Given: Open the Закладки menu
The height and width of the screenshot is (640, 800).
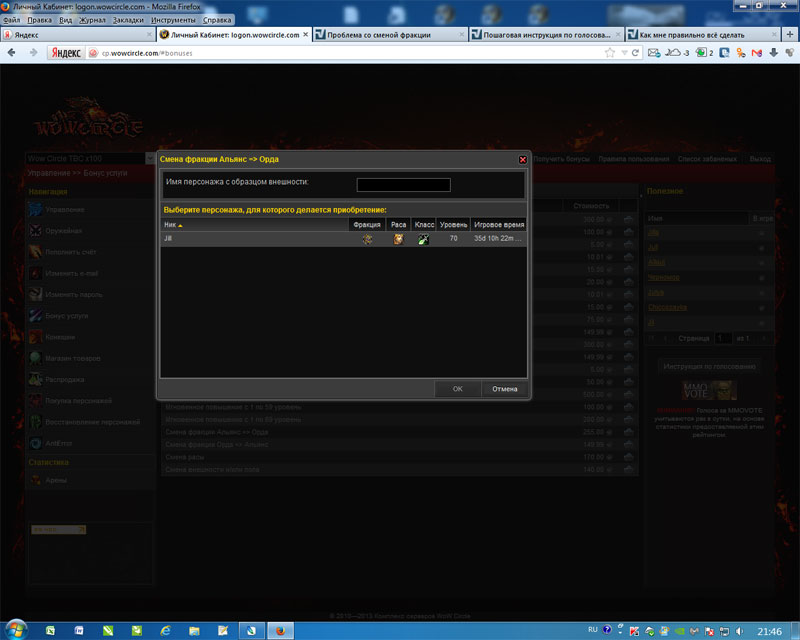Looking at the screenshot, I should (x=127, y=20).
